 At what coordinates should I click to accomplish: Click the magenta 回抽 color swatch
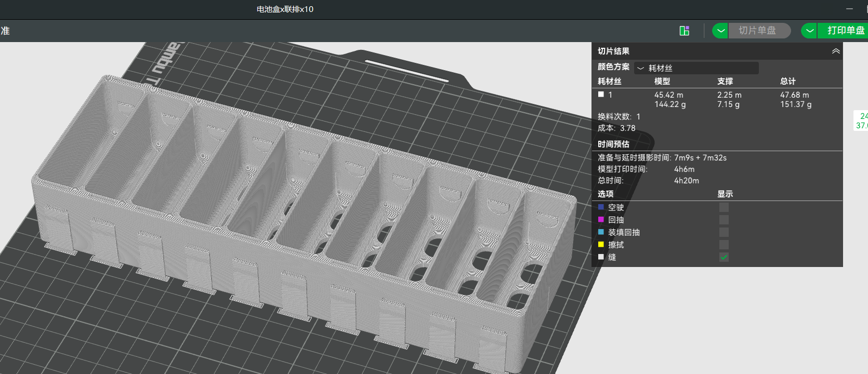click(x=601, y=219)
